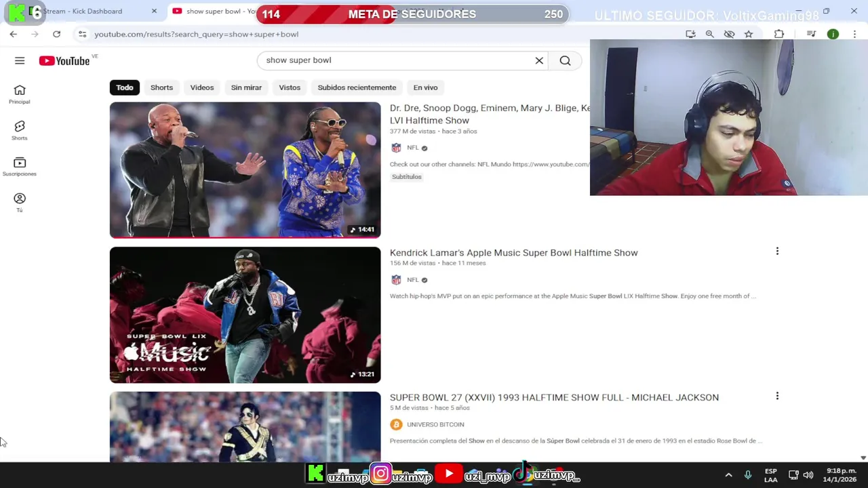This screenshot has width=868, height=488.
Task: Click the browser address bar URL
Action: (196, 34)
